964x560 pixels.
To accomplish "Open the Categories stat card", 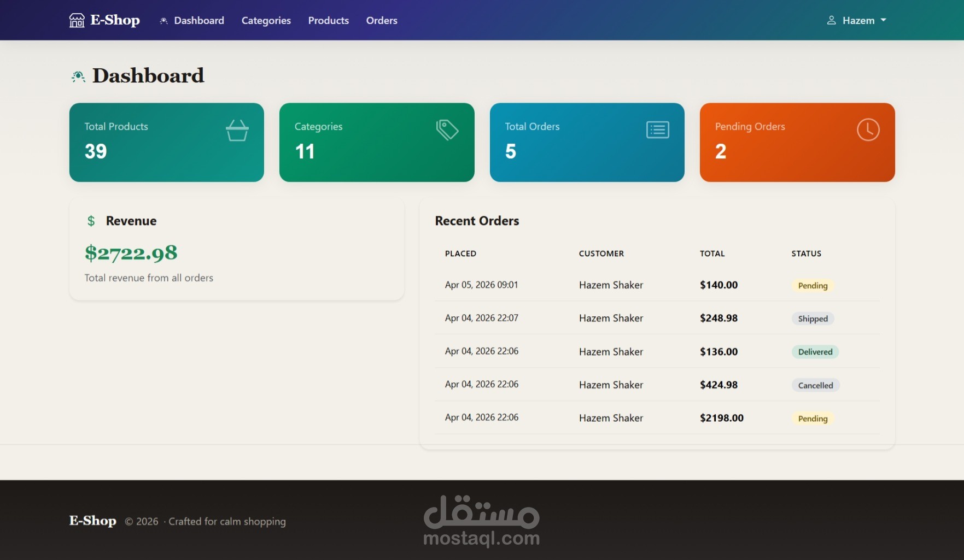I will click(377, 142).
